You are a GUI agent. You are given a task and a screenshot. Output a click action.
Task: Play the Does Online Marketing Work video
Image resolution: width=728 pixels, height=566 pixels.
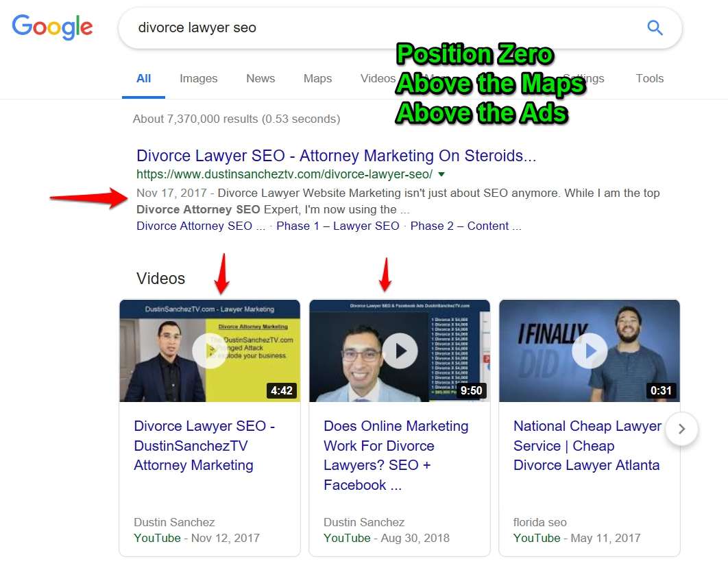pos(400,351)
